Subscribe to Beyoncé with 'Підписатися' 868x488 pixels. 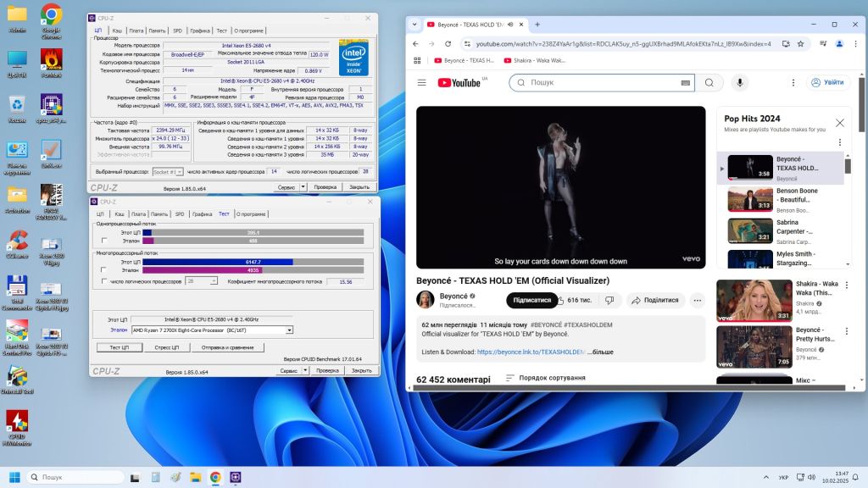(x=531, y=300)
